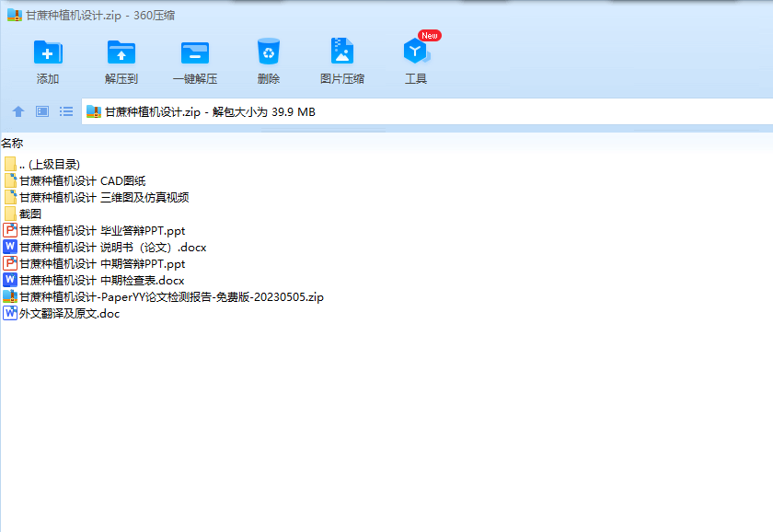Click the folder icon beside 三维图及仿真视频

pos(10,197)
